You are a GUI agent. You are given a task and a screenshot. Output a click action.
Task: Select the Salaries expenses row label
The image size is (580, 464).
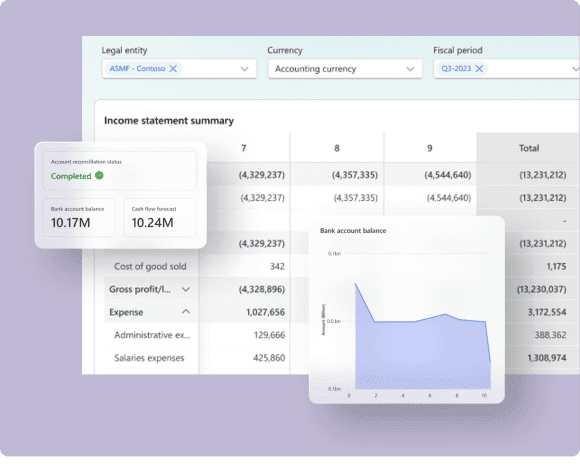tap(149, 358)
